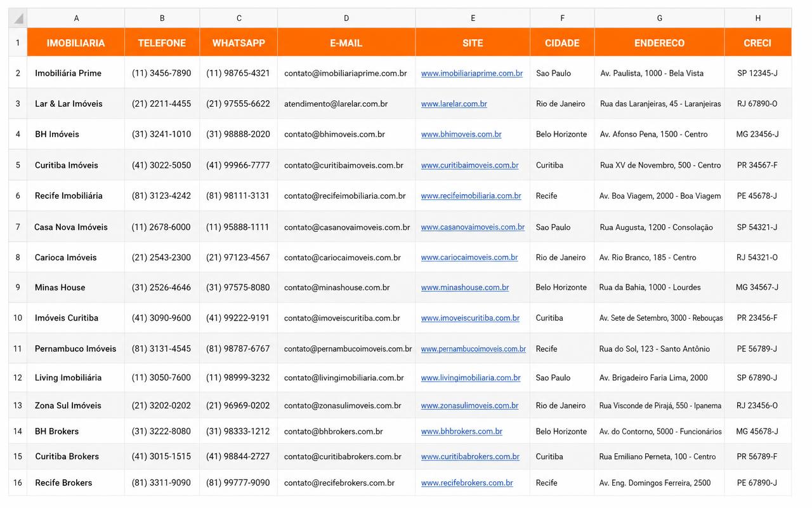This screenshot has width=812, height=508.
Task: Select row 16 header
Action: click(18, 483)
